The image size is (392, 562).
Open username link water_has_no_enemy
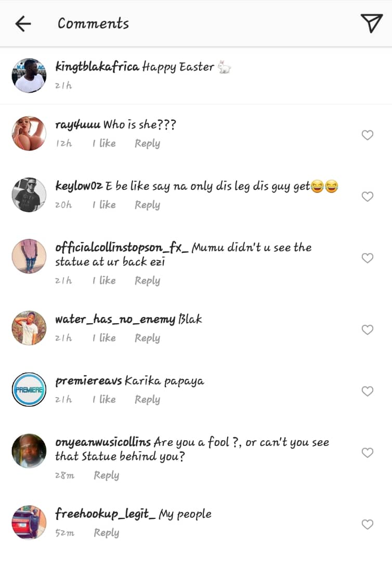coord(115,320)
